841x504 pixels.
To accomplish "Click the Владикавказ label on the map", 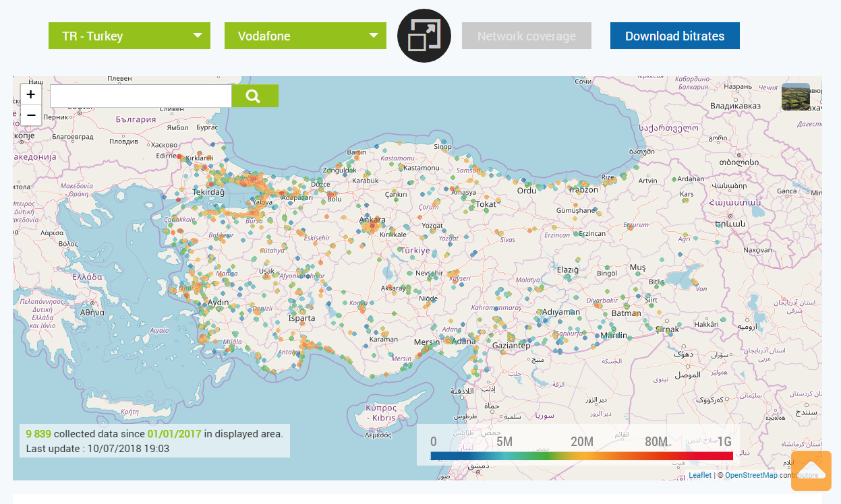I will pos(735,106).
